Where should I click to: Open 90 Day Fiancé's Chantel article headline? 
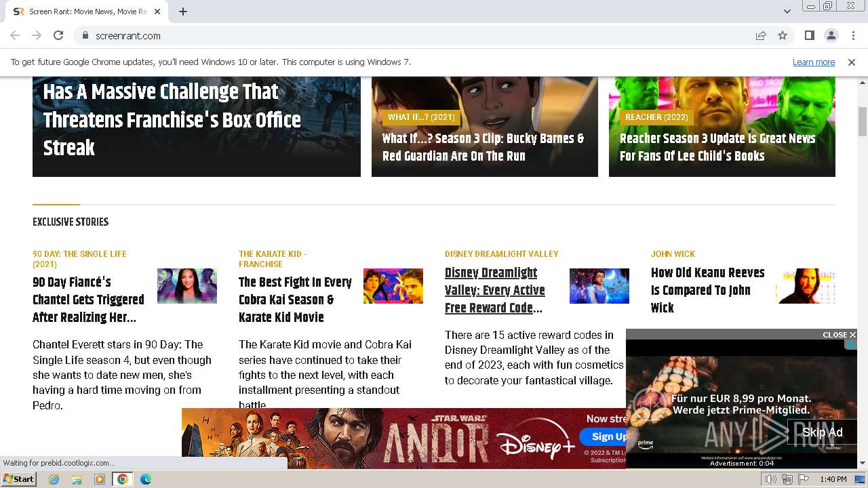pos(88,300)
